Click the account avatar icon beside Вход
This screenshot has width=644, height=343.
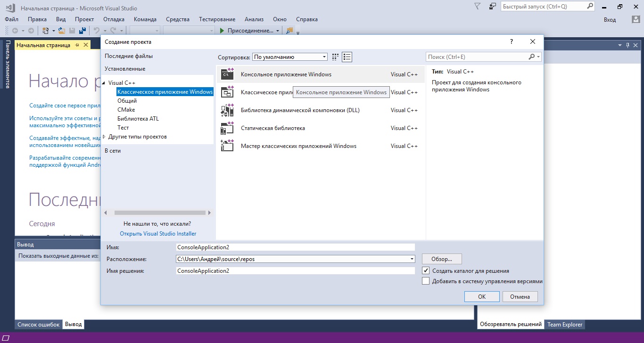click(635, 19)
